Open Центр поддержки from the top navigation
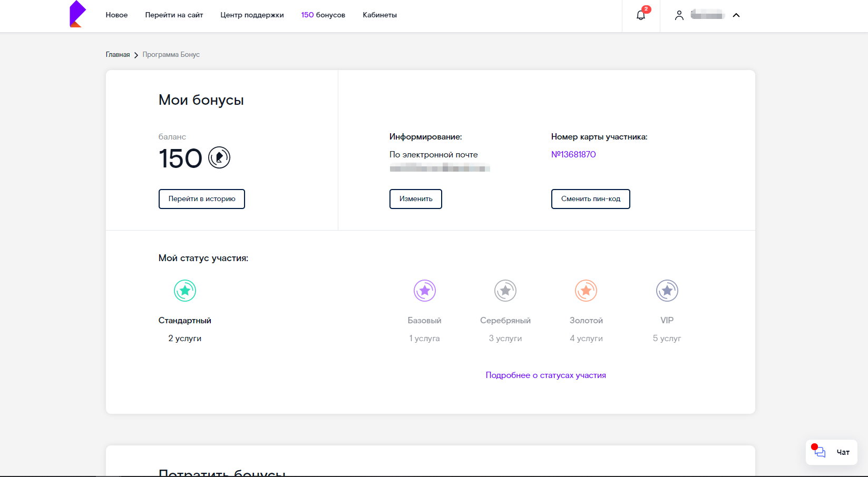 coord(252,15)
